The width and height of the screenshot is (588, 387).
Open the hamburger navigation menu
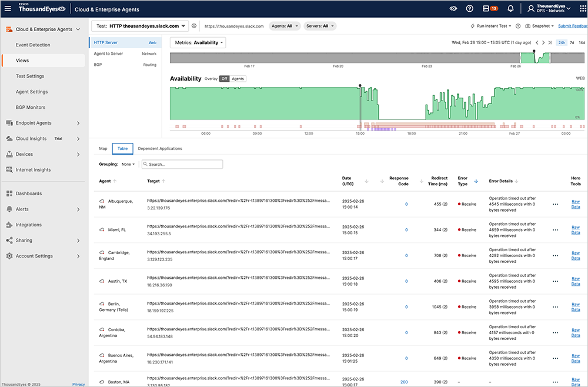[x=8, y=8]
